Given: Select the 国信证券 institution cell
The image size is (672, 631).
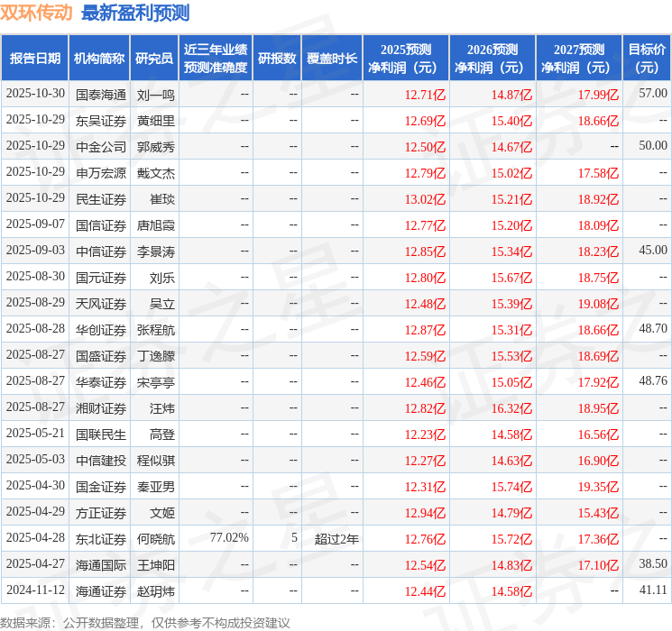Looking at the screenshot, I should click(x=101, y=225).
